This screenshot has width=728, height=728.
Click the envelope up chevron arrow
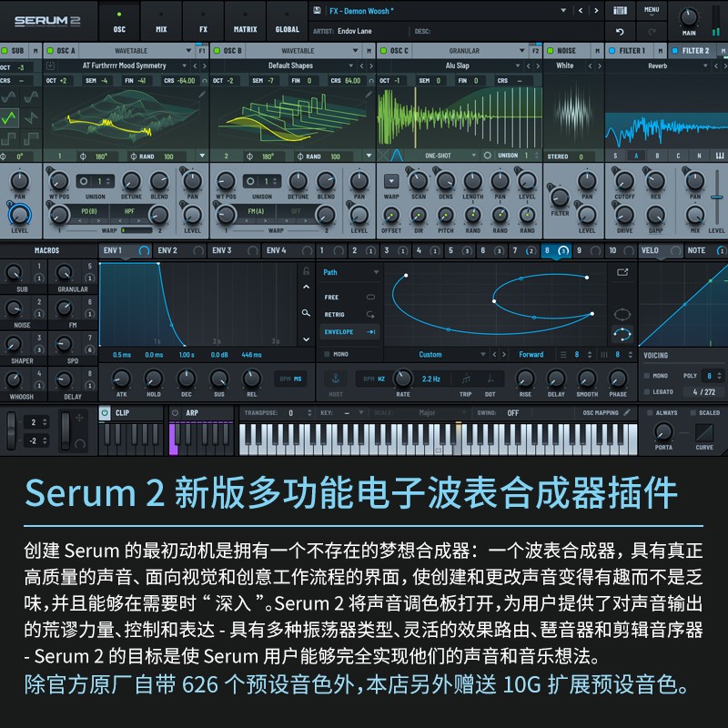coord(306,287)
